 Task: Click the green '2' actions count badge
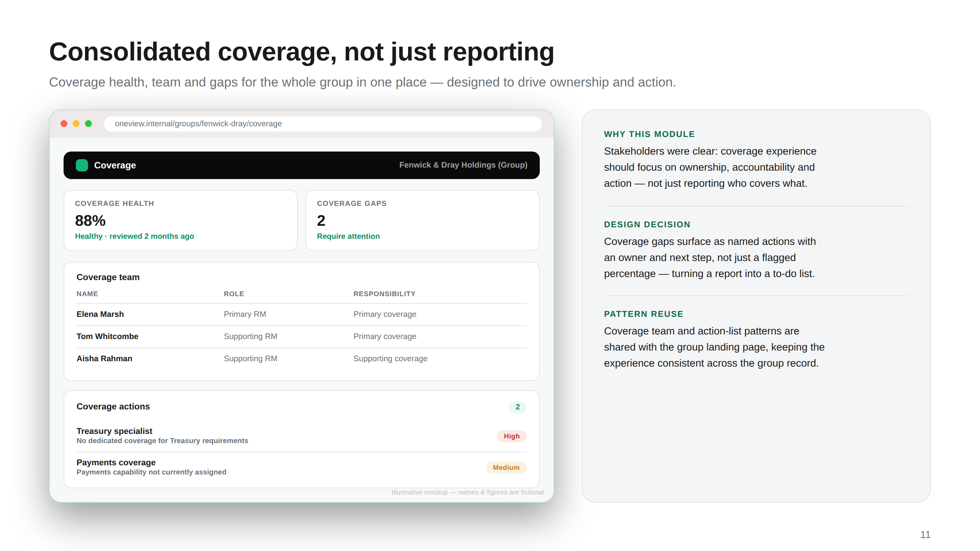coord(518,407)
